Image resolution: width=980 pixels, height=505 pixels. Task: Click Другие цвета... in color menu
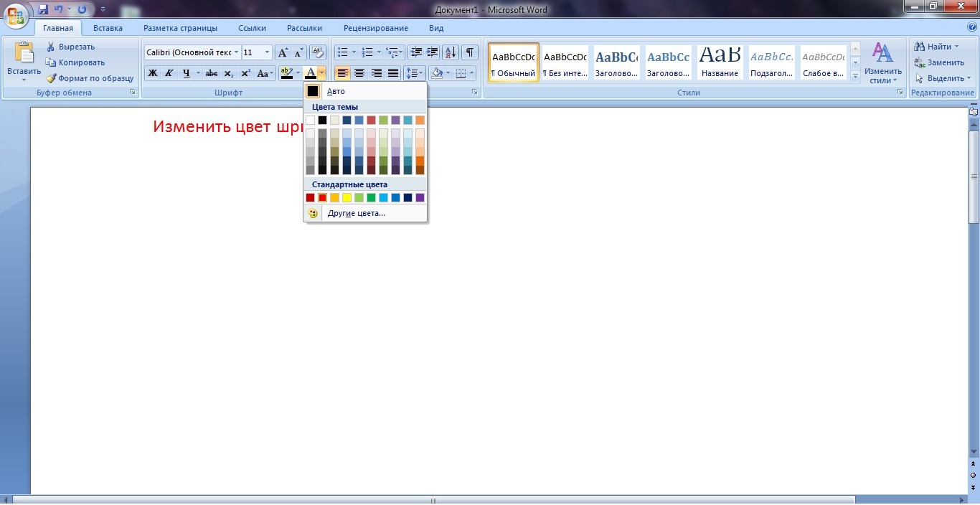tap(356, 213)
